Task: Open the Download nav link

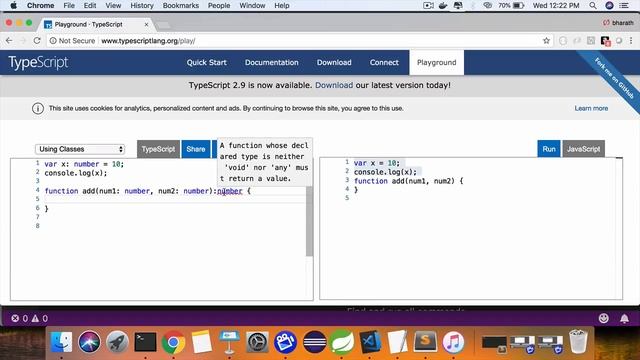Action: click(x=334, y=62)
